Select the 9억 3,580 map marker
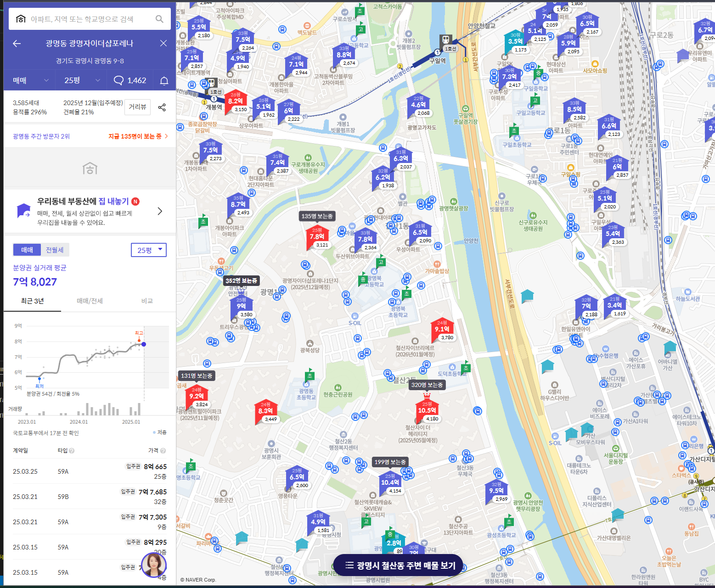The width and height of the screenshot is (715, 588). [x=242, y=307]
